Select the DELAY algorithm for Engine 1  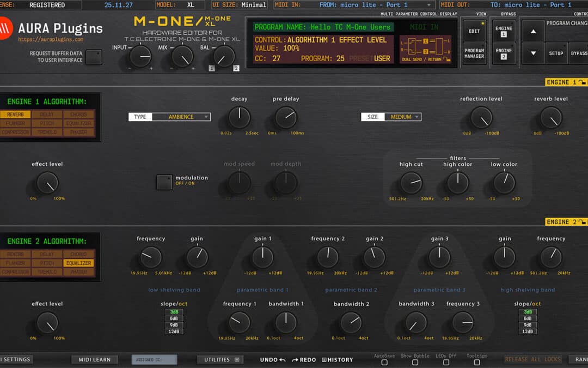click(x=46, y=114)
